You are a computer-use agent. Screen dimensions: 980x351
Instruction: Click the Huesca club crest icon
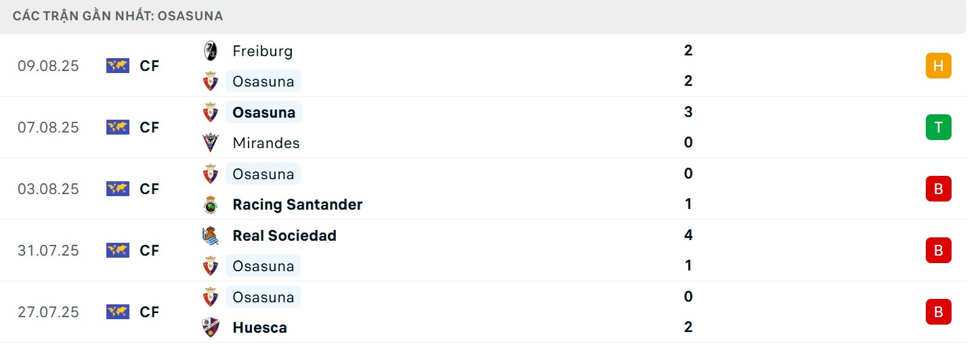click(x=211, y=327)
